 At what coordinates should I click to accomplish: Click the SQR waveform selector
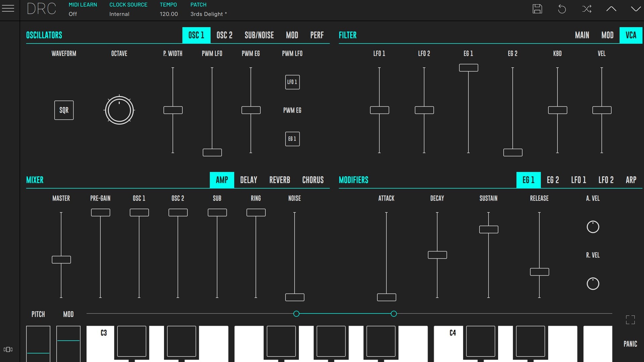pyautogui.click(x=64, y=110)
